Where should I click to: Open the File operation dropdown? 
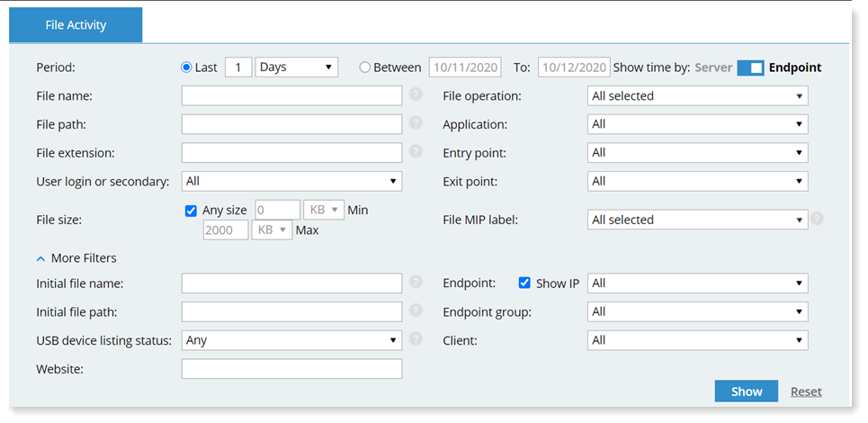coord(697,96)
